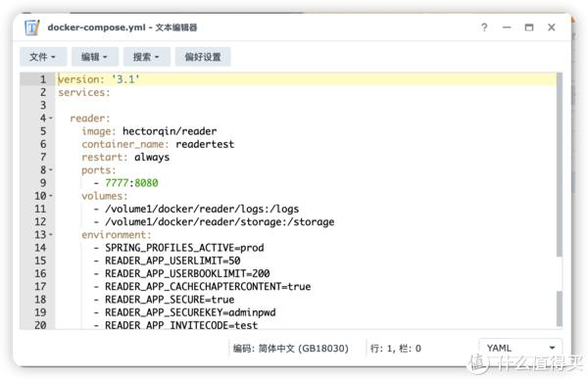Open the YAML language dropdown
Viewport: 588px width, 380px height.
[x=520, y=348]
